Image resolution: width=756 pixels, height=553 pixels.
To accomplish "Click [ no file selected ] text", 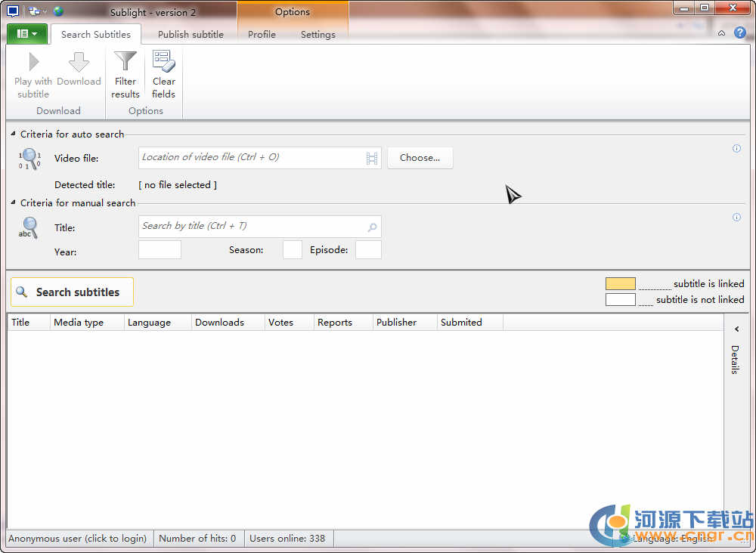I will (x=178, y=185).
